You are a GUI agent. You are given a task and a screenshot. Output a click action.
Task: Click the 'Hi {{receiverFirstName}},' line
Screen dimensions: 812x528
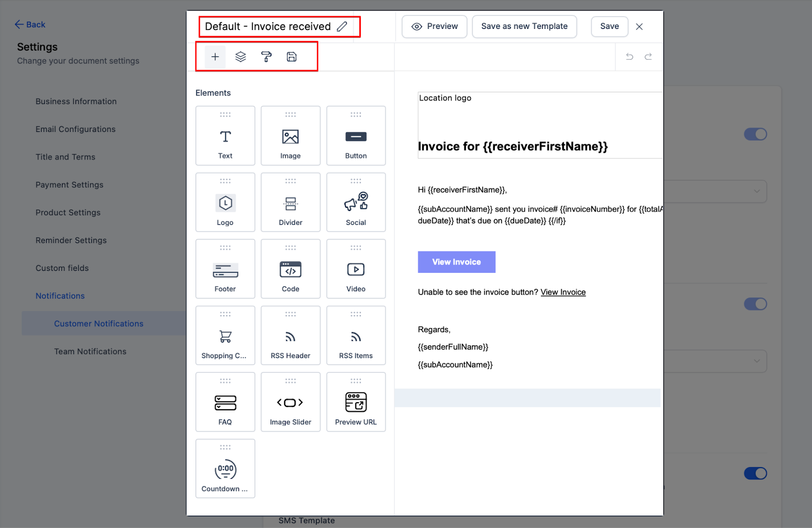click(x=462, y=190)
